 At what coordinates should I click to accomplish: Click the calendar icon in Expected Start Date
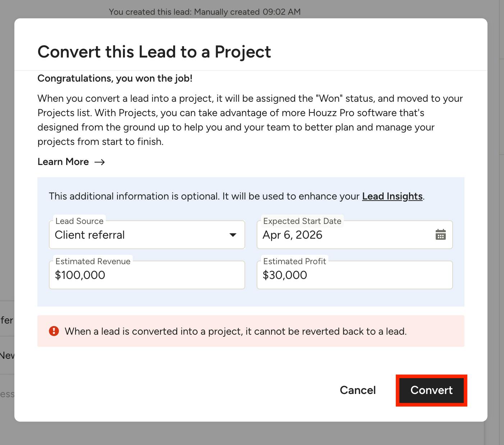pyautogui.click(x=440, y=235)
